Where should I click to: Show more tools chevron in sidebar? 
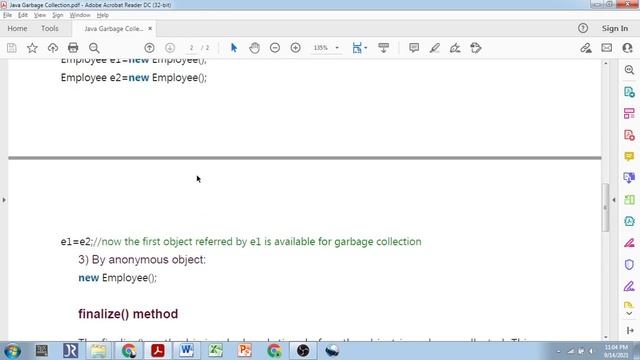pos(629,313)
